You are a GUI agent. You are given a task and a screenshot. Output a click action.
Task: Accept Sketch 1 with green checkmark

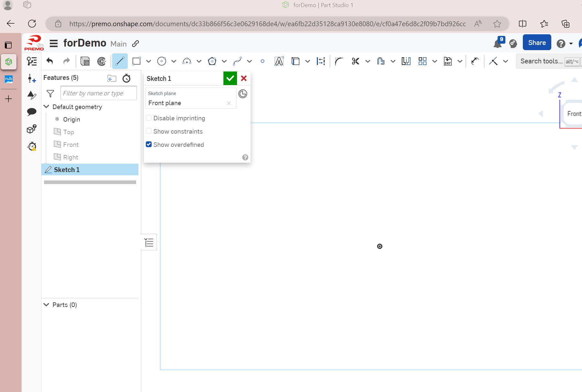(x=230, y=79)
